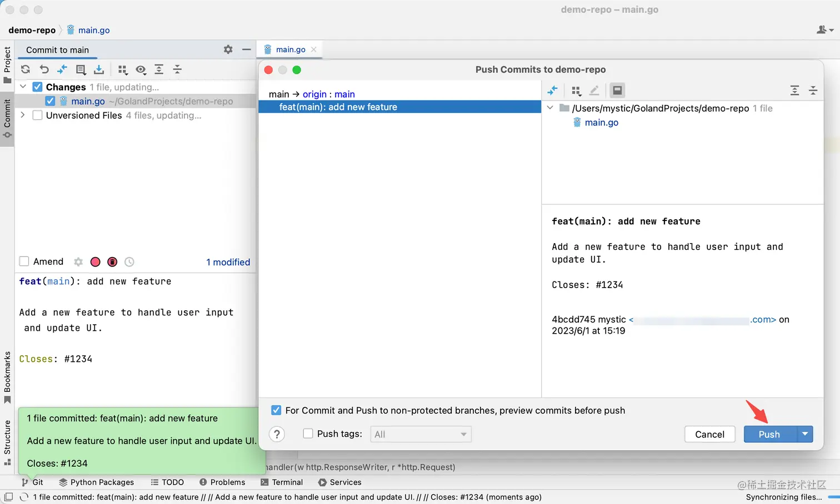Viewport: 840px width, 504px height.
Task: Click the Push button
Action: (770, 434)
